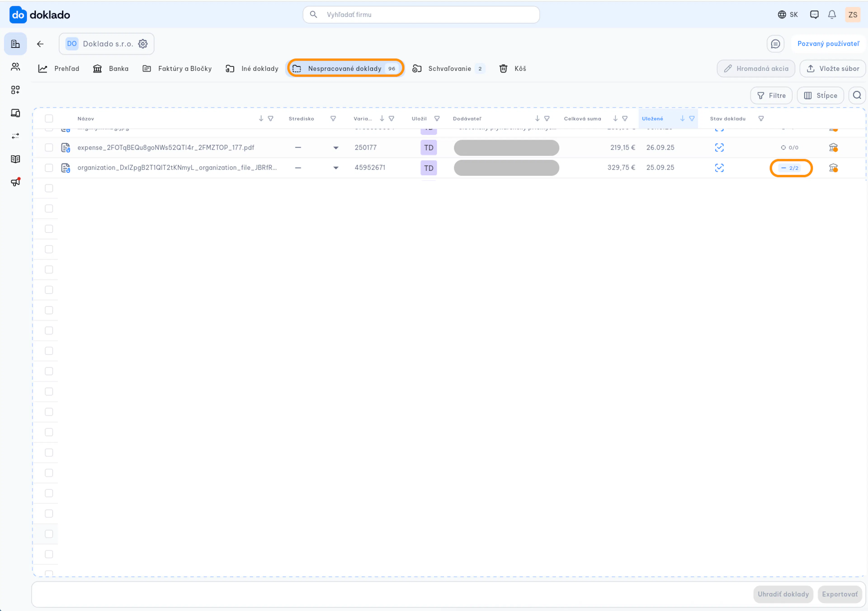
Task: Open the companies building icon in the sidebar
Action: click(16, 44)
